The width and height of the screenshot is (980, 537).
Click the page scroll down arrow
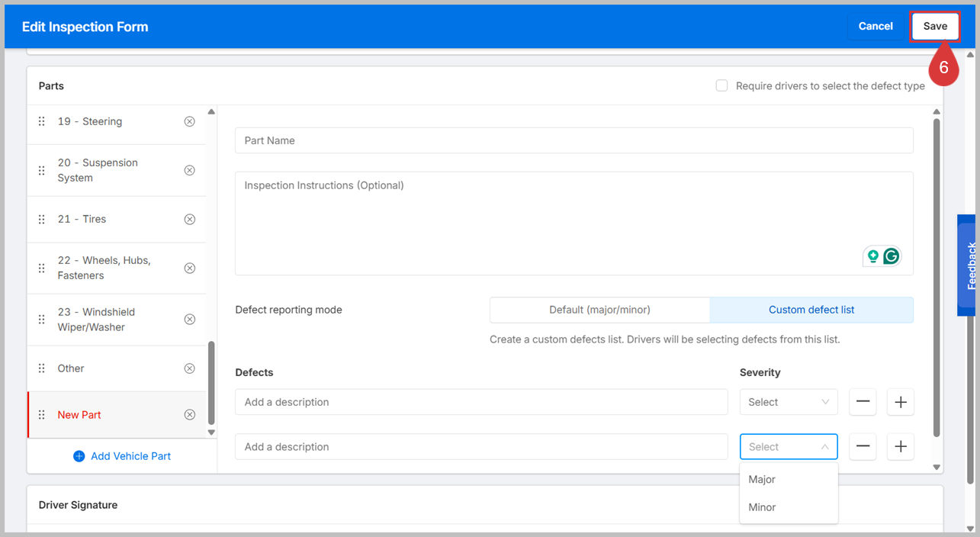(970, 528)
